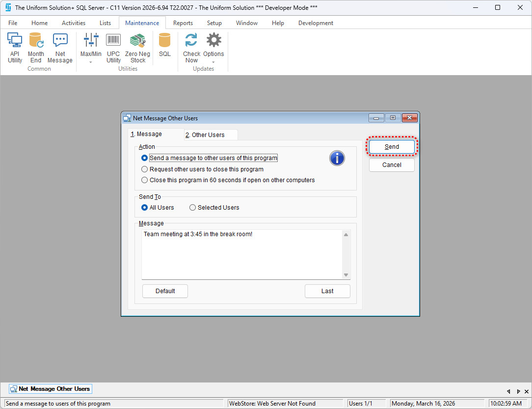Select 'Request other users to close' option
Image resolution: width=532 pixels, height=409 pixels.
point(145,169)
